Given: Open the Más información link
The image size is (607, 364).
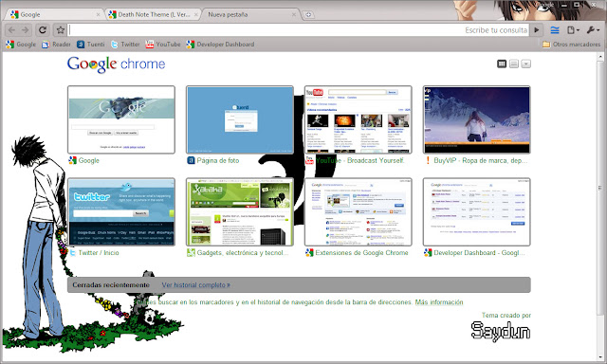Looking at the screenshot, I should pyautogui.click(x=439, y=302).
